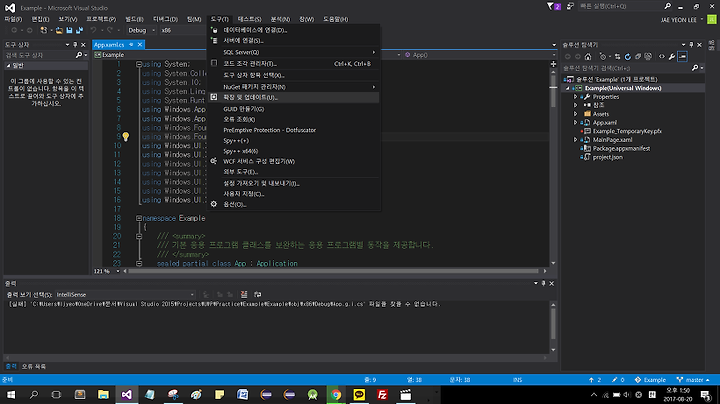The image size is (720, 404).
Task: Open File Explorer from the taskbar
Action: [x=103, y=394]
